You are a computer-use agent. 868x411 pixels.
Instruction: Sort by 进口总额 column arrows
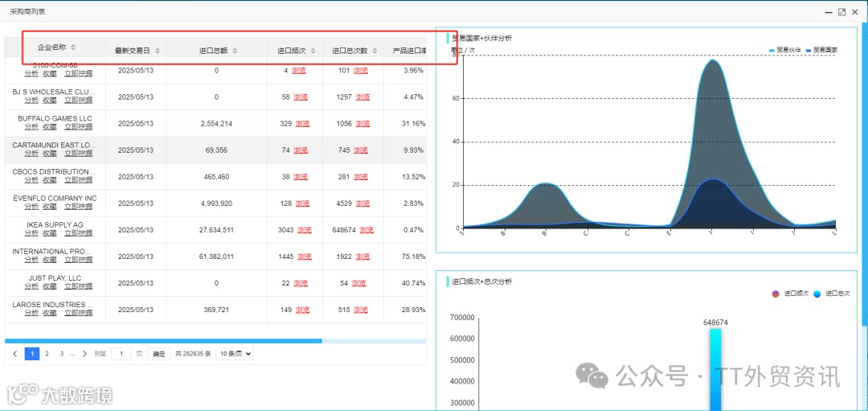[x=235, y=51]
